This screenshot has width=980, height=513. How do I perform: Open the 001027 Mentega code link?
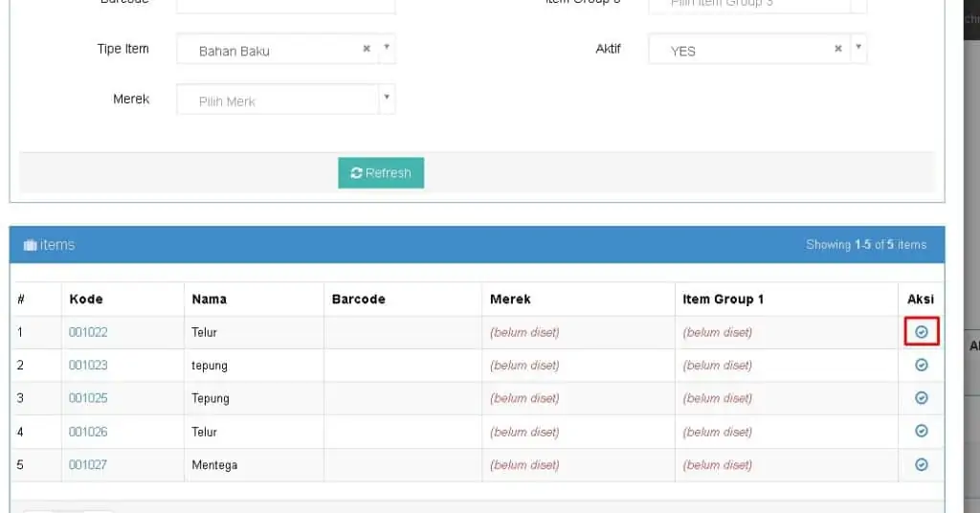pyautogui.click(x=88, y=465)
